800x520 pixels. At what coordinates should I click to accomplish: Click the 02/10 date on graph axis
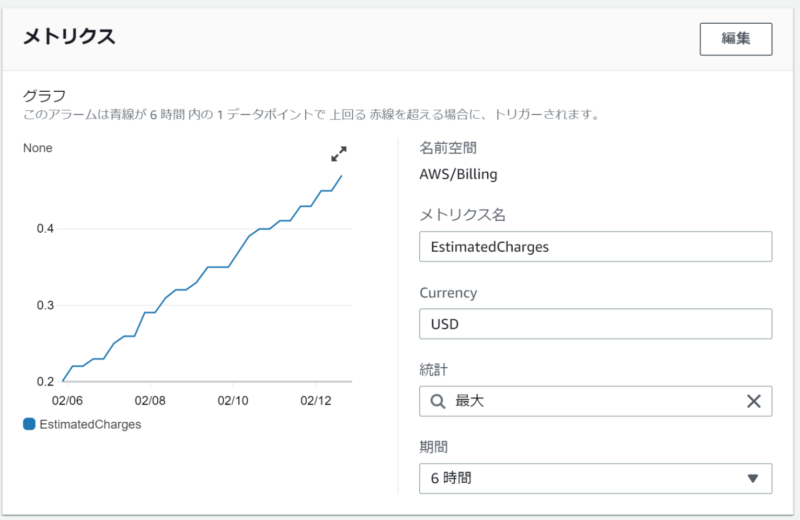[232, 399]
